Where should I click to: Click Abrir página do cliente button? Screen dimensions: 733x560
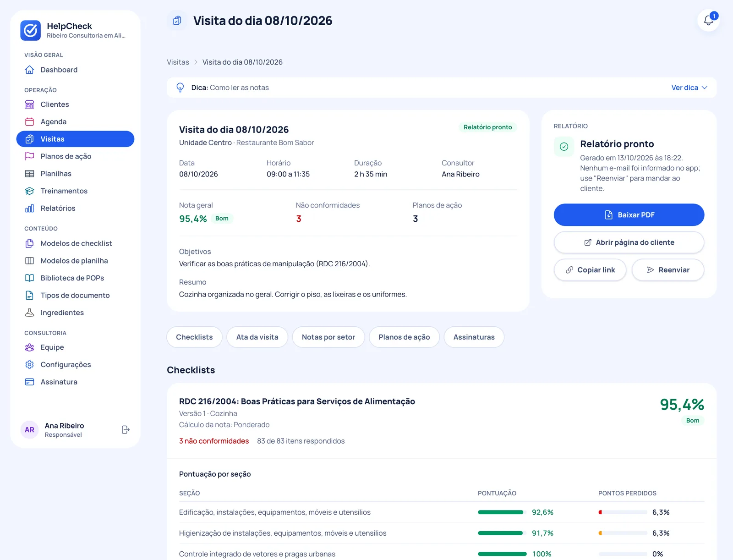coord(629,242)
